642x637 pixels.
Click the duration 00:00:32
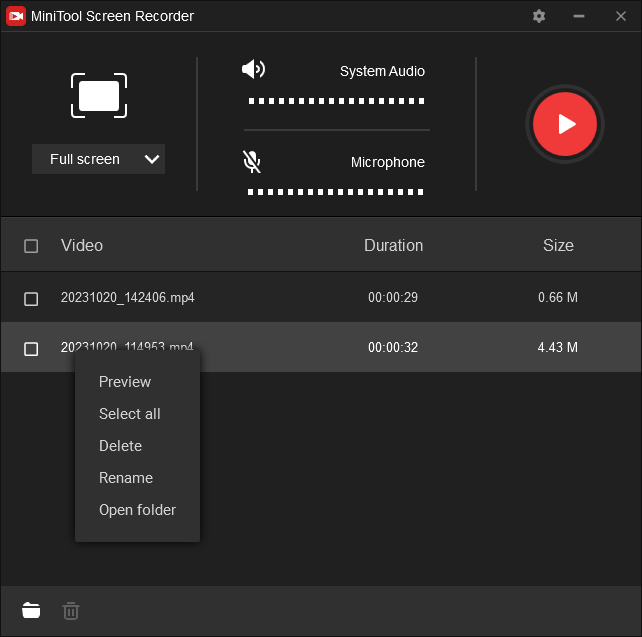click(x=393, y=347)
